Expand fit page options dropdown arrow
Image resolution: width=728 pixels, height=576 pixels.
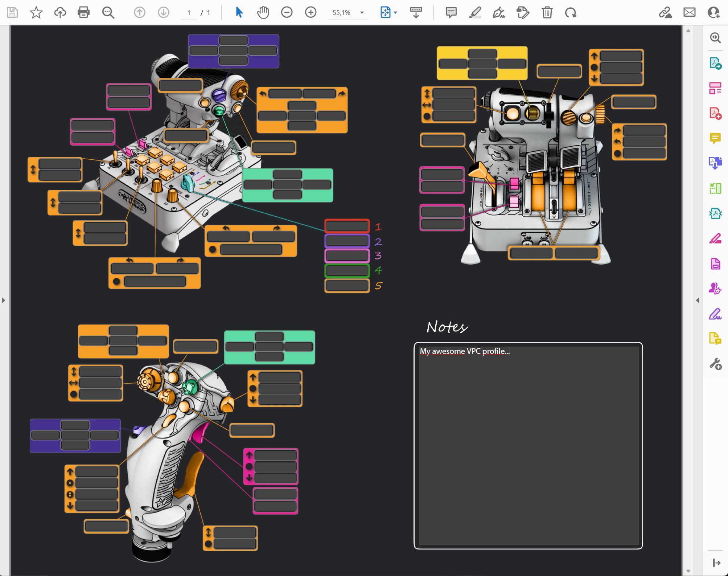(395, 13)
